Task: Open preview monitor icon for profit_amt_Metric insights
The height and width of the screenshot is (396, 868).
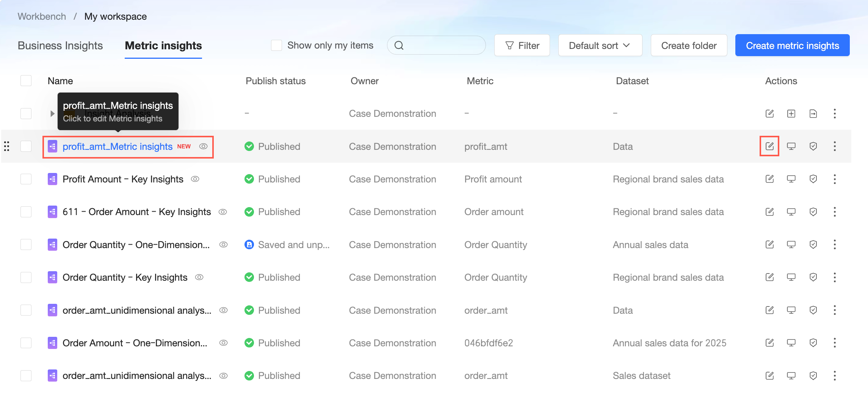Action: [x=791, y=146]
